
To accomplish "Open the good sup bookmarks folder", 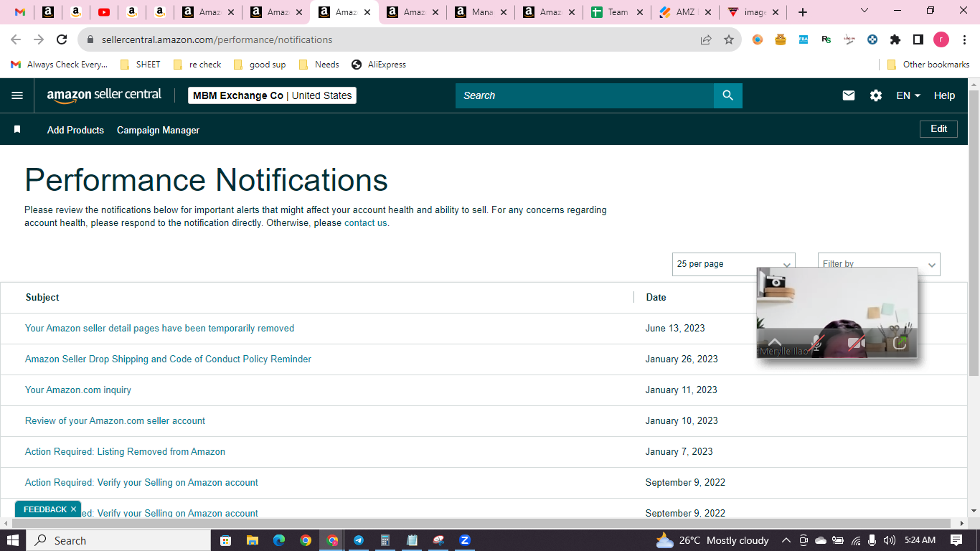I will click(x=260, y=65).
